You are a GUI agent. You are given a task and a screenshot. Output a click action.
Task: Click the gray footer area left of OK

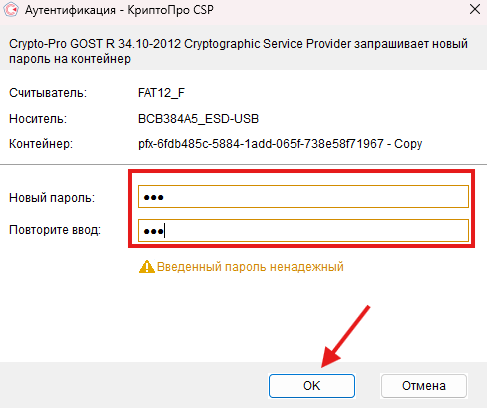pyautogui.click(x=133, y=385)
